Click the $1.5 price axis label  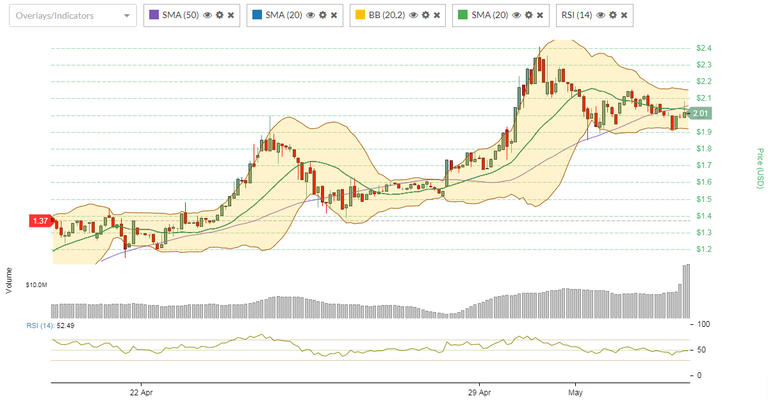(x=704, y=199)
